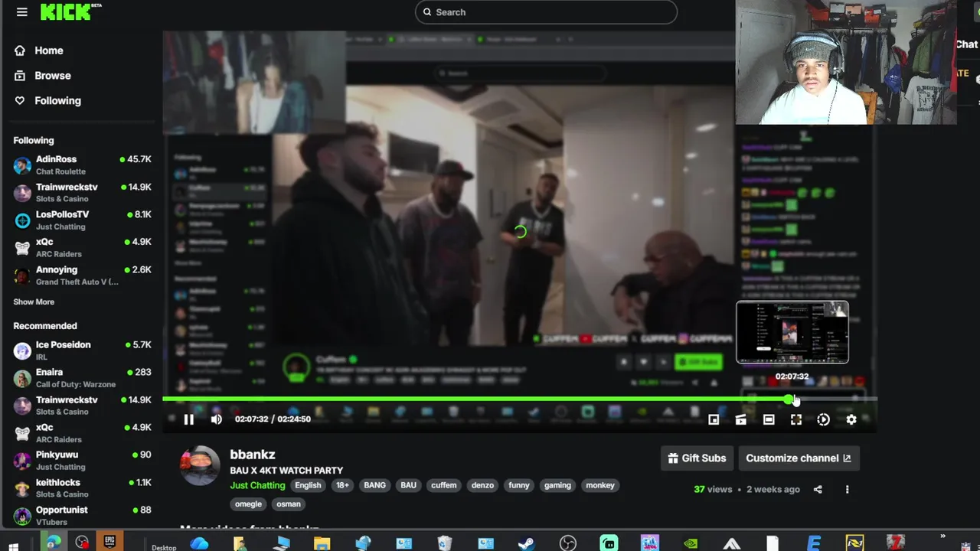Create a clip with the clapperboard icon

741,419
